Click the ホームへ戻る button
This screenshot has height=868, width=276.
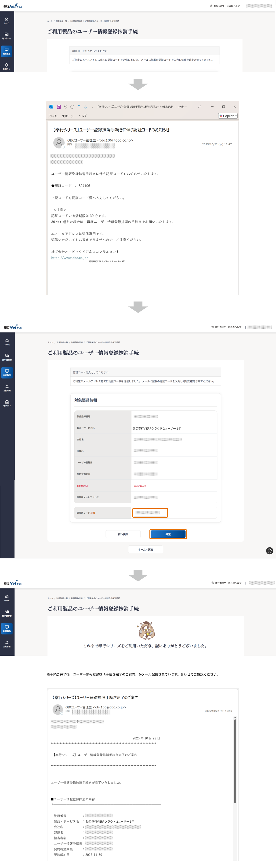(x=145, y=550)
